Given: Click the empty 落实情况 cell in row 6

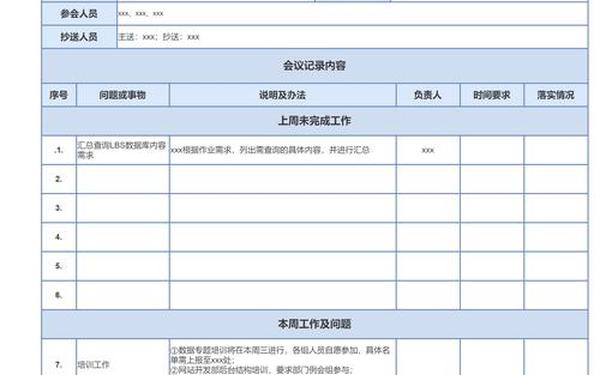Looking at the screenshot, I should [x=556, y=295].
